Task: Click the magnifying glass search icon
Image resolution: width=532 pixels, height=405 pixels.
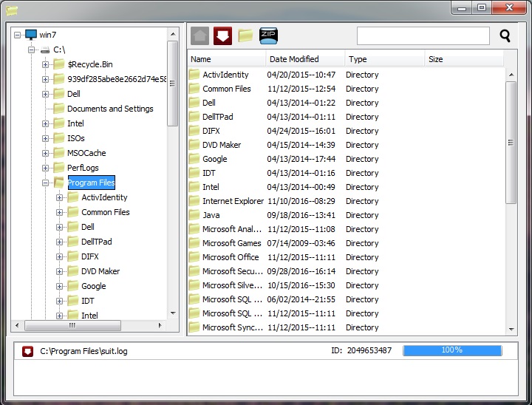Action: click(505, 35)
